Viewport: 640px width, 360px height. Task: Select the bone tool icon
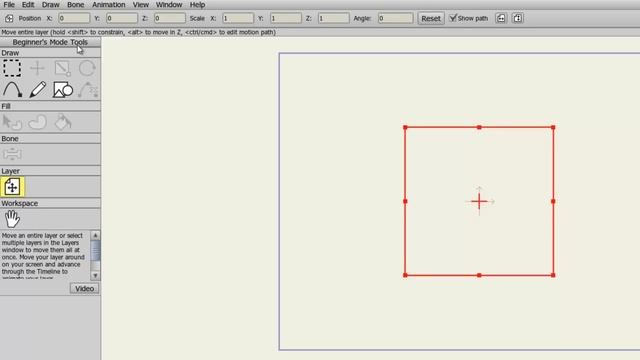tap(12, 154)
